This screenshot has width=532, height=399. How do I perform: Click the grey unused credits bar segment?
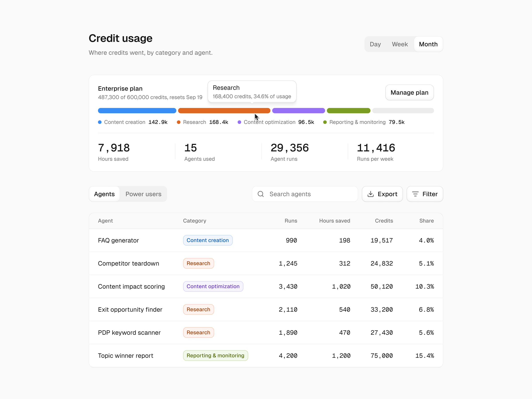point(403,111)
